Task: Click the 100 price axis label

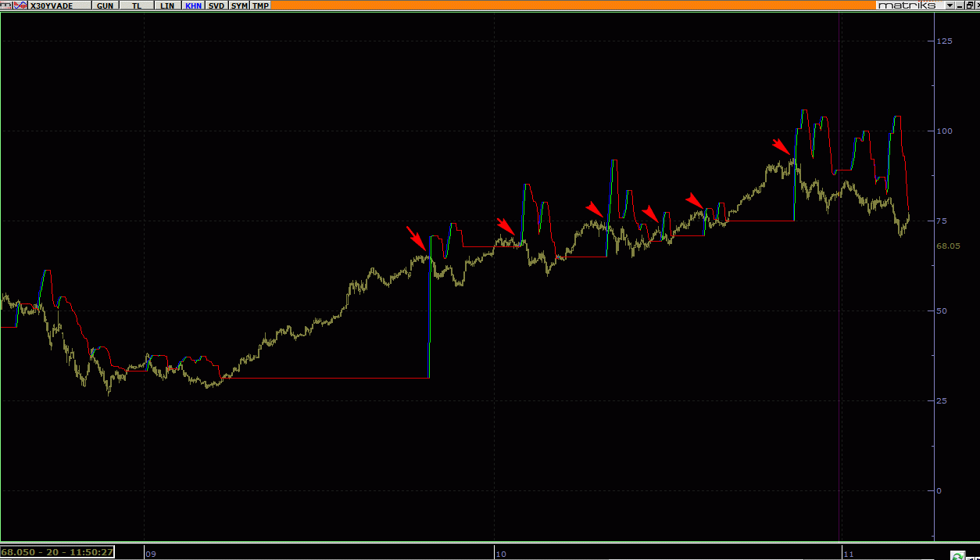Action: (x=945, y=131)
